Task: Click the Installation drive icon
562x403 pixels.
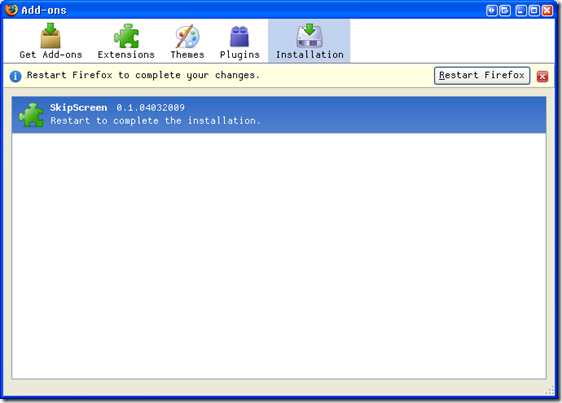Action: pyautogui.click(x=309, y=35)
